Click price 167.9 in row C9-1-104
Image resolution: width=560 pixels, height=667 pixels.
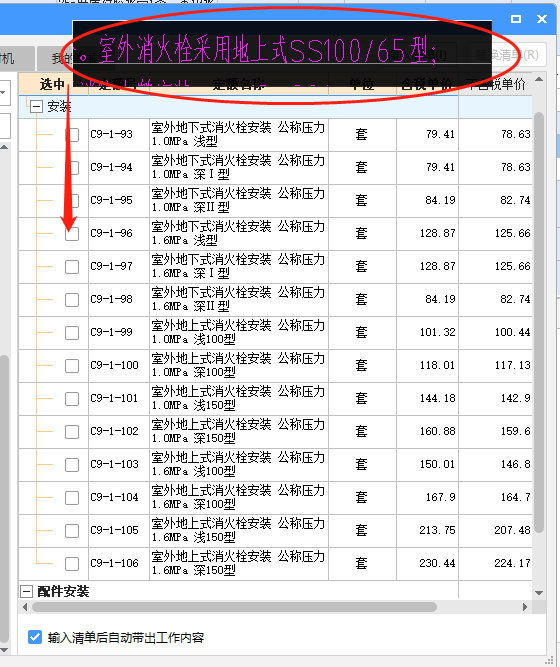[x=441, y=497]
